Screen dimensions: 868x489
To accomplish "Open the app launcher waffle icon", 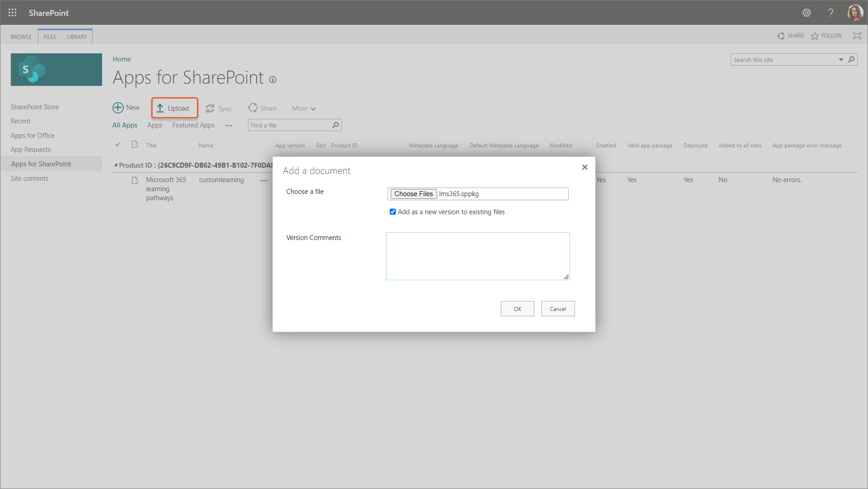I will tap(12, 13).
